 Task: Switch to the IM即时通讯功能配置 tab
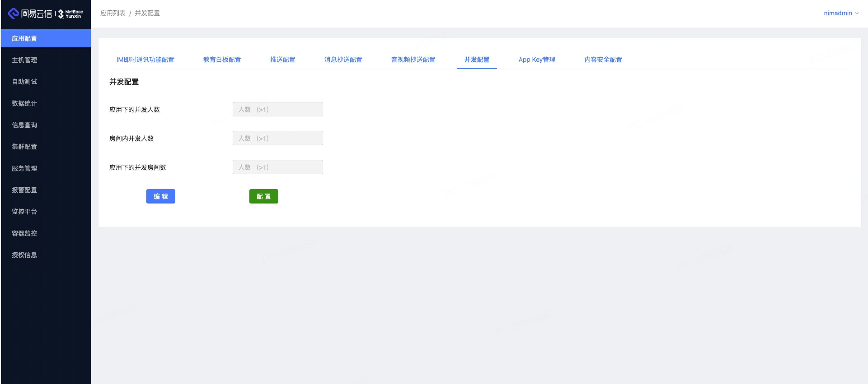pyautogui.click(x=145, y=60)
